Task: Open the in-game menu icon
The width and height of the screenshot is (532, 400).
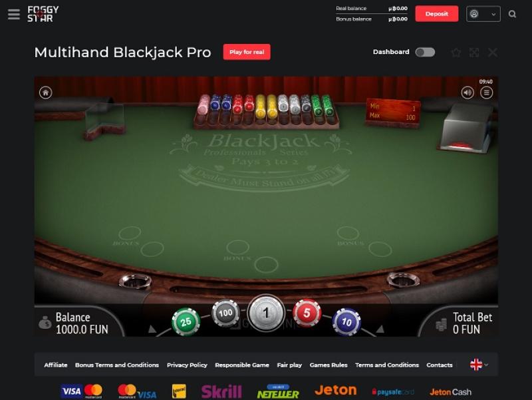Action: point(486,93)
